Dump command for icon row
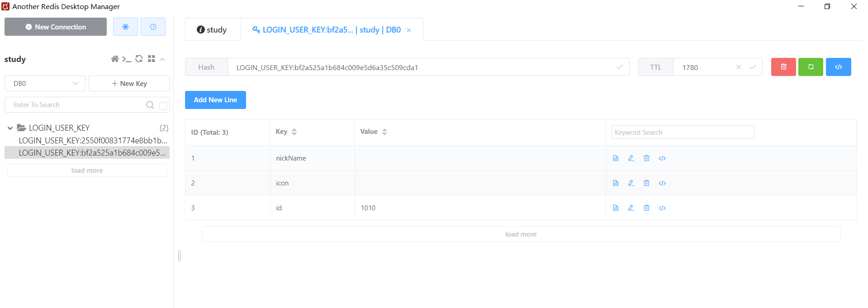 (662, 183)
